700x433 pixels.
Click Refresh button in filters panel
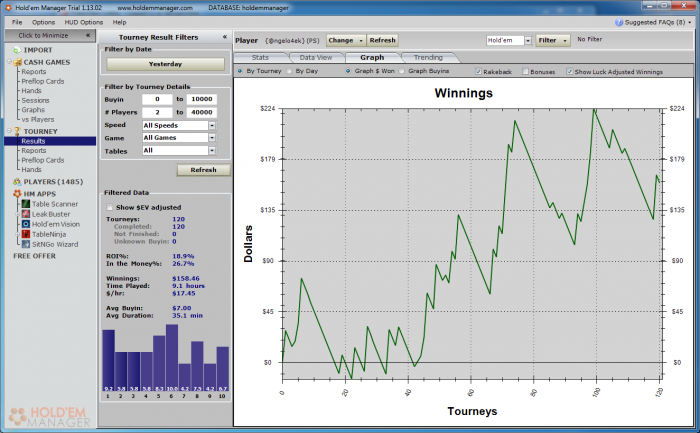(x=204, y=170)
